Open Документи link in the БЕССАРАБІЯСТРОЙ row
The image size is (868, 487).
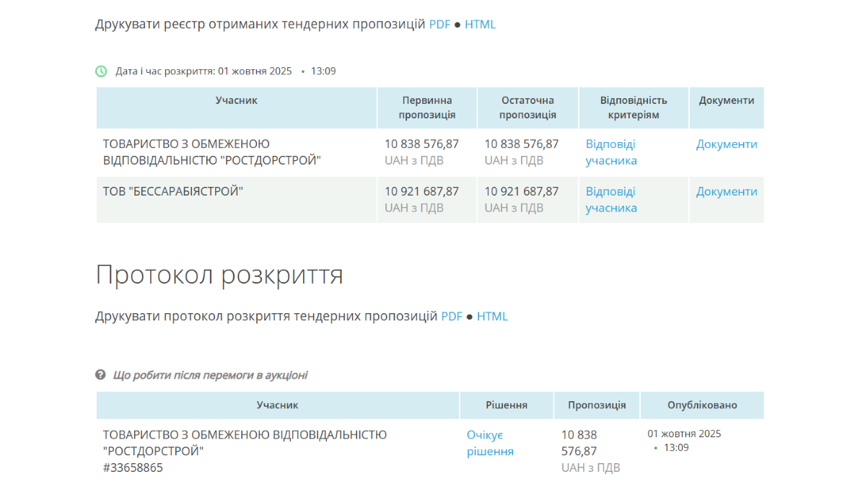(726, 192)
